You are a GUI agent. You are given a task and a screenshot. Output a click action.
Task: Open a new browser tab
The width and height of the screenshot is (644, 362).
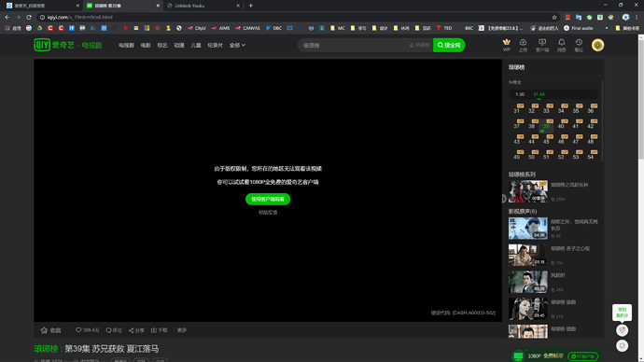250,6
